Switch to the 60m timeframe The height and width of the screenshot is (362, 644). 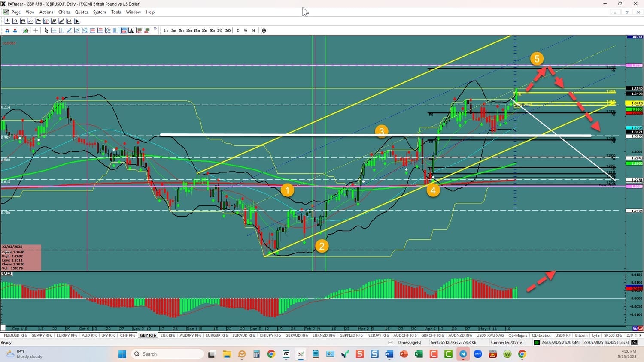[212, 30]
